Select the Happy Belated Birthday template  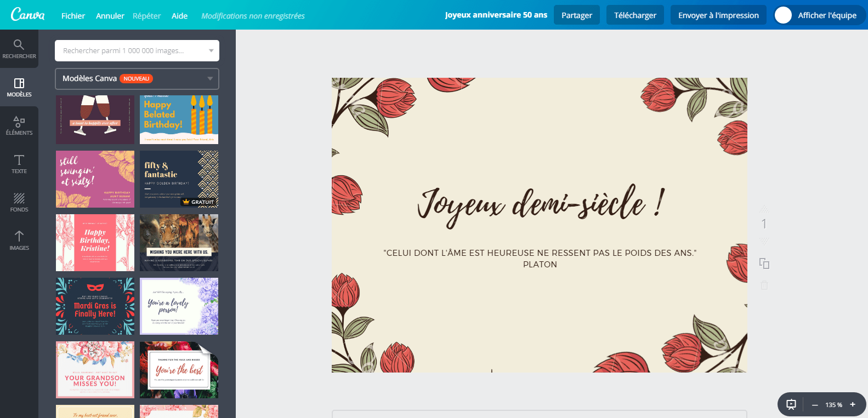179,119
